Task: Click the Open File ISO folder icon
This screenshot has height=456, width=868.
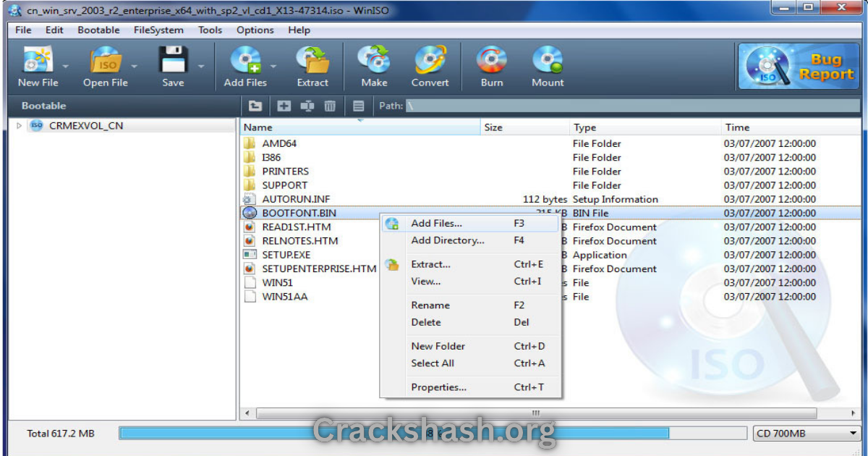Action: [x=105, y=60]
